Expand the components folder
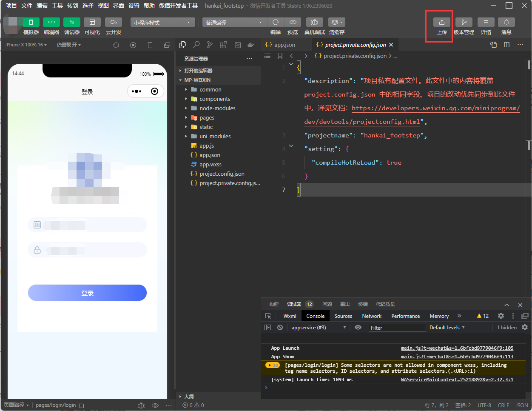 point(218,99)
